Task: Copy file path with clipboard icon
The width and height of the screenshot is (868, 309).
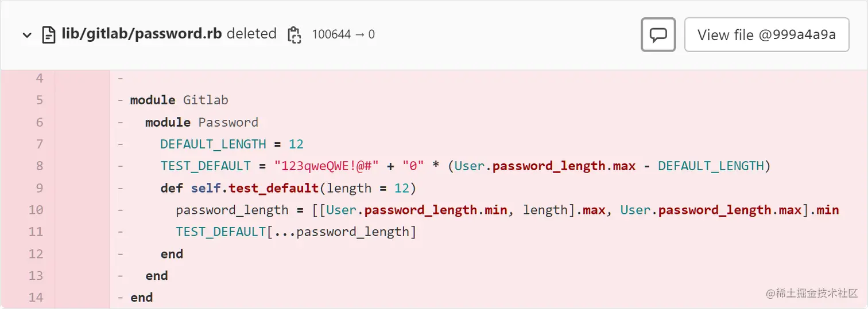Action: pos(293,34)
